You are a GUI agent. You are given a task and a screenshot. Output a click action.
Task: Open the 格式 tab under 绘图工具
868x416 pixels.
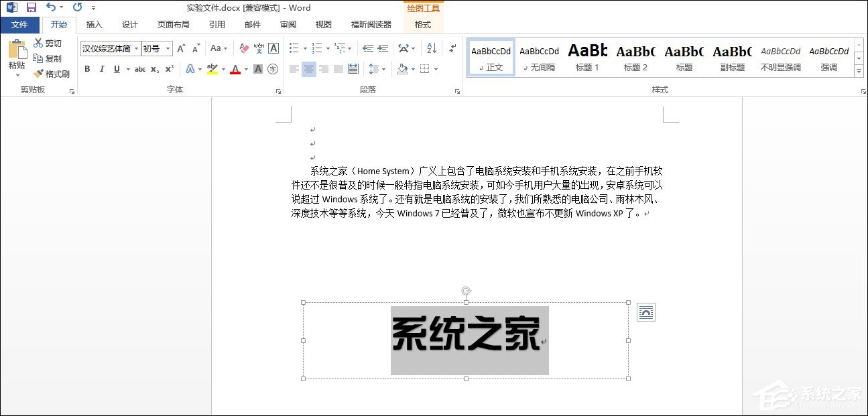point(423,24)
